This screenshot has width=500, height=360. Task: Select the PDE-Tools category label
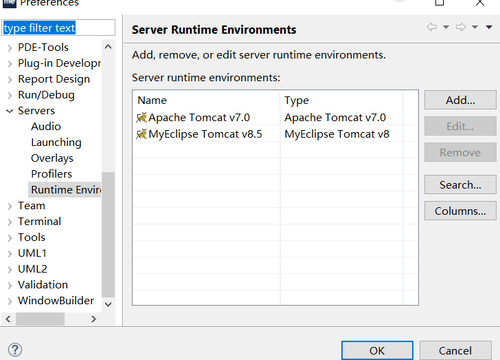point(43,47)
